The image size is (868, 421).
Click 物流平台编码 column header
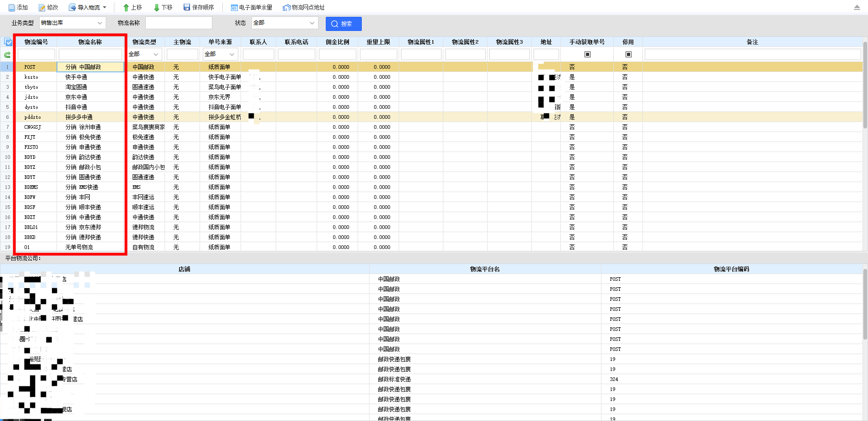point(731,269)
